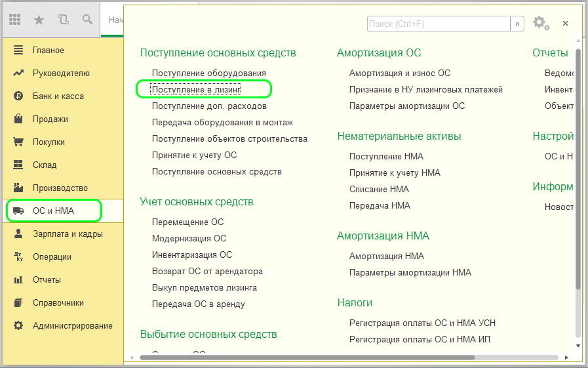This screenshot has height=368, width=588.
Task: Click the Операции Дт/Кт icon
Action: click(18, 256)
